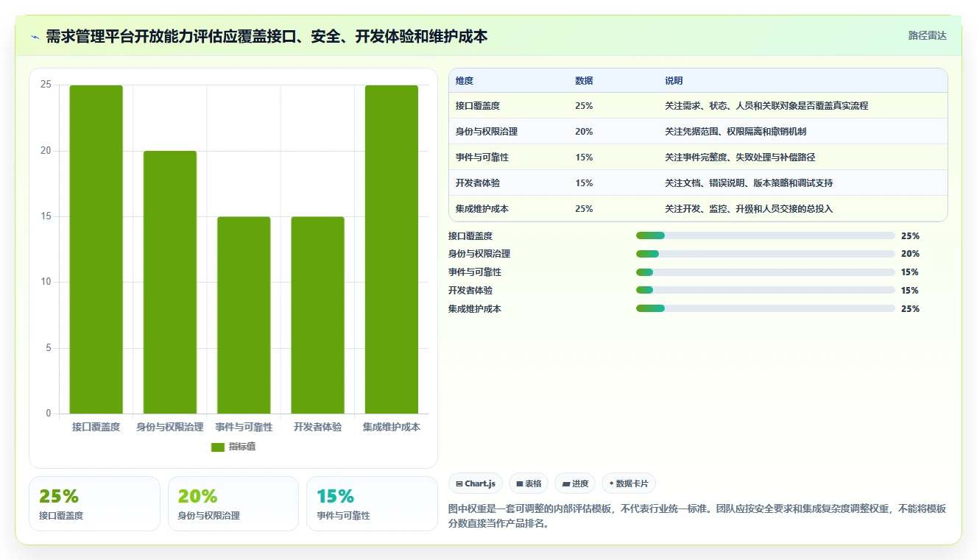Open the 20% 身份与权限治理 data card

click(x=233, y=503)
